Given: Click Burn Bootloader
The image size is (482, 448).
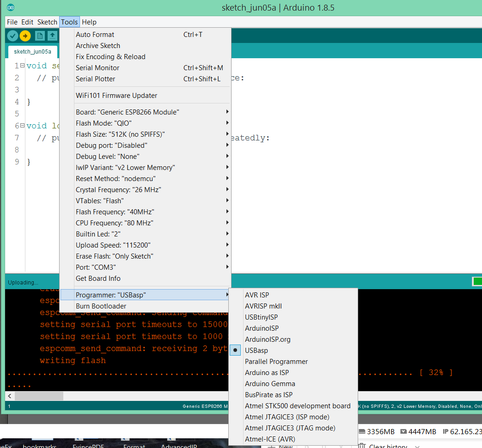Looking at the screenshot, I should point(145,306).
